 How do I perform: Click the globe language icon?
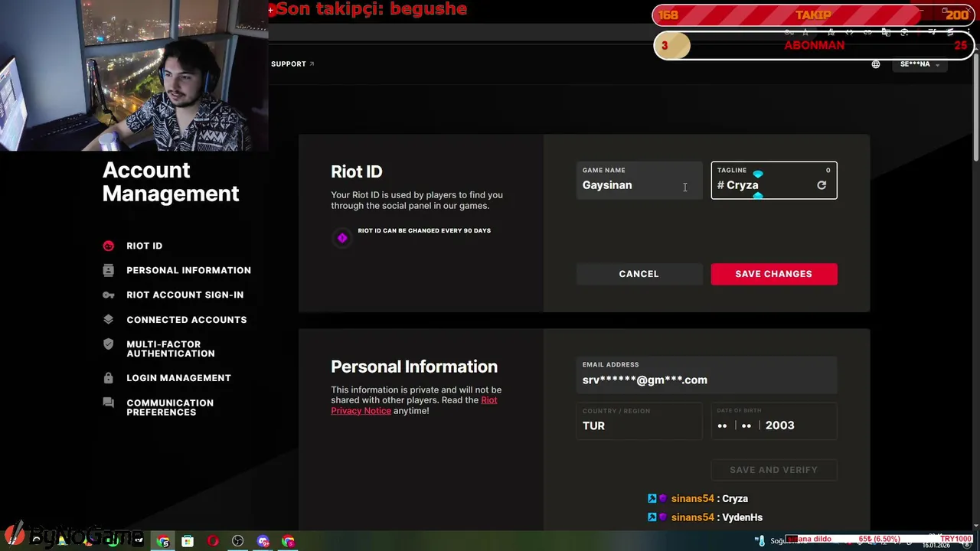(876, 64)
